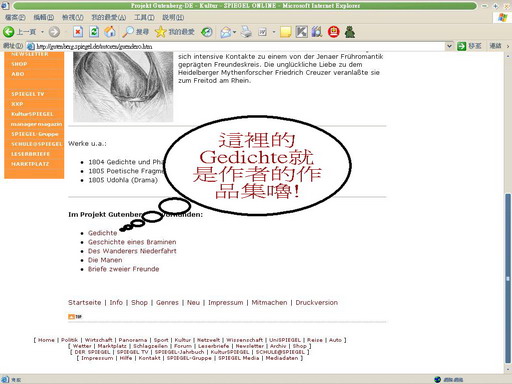512x384 pixels.
Task: Refresh the page using green arrows icon
Action: pos(94,32)
